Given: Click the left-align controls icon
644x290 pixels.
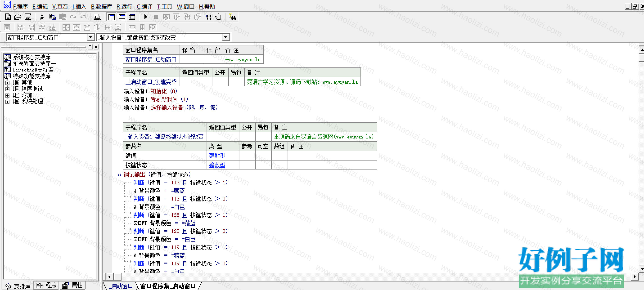Looking at the screenshot, I should [x=21, y=27].
